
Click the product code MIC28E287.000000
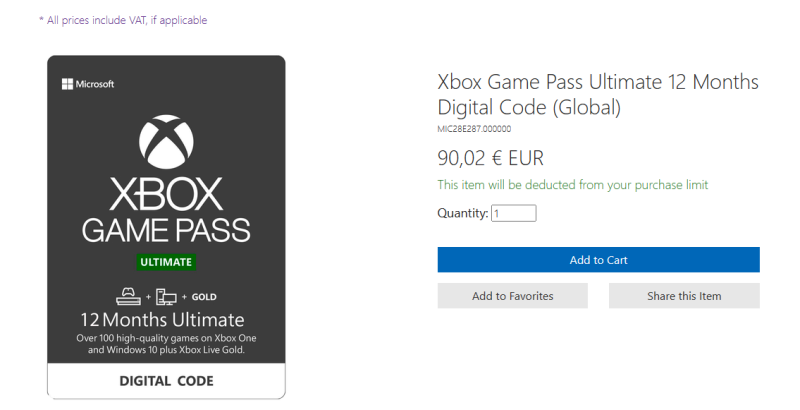coord(474,129)
